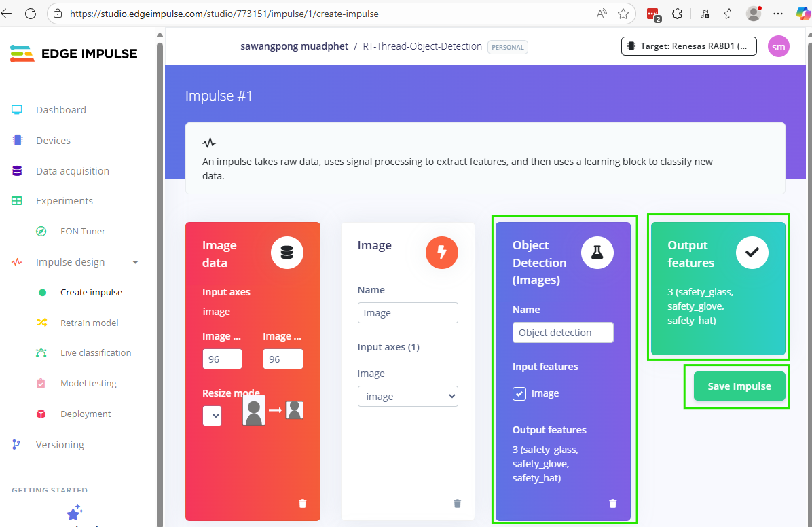This screenshot has height=527, width=812.
Task: Uncheck the Image input features checkbox
Action: pos(519,393)
